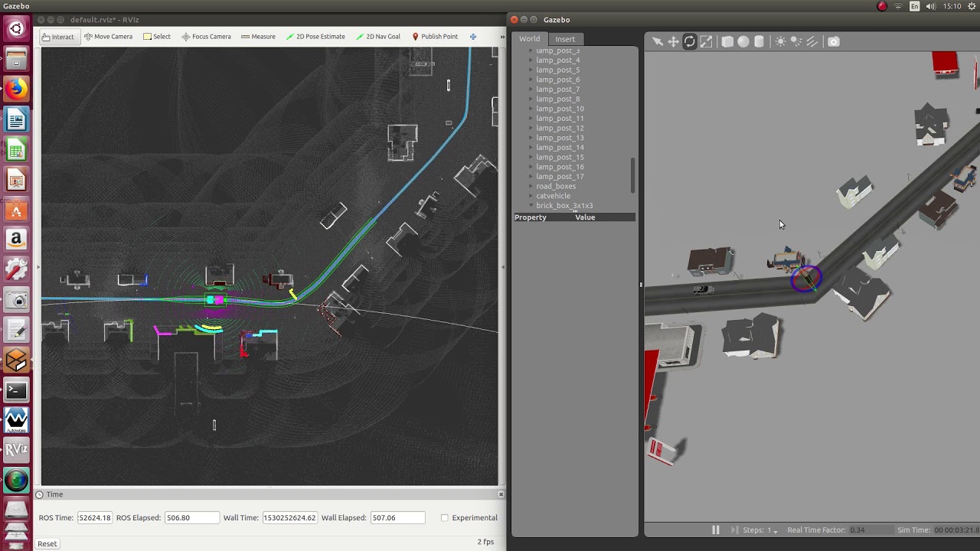This screenshot has height=551, width=980.
Task: Choose the 2D Pose Estimate tool
Action: 315,37
